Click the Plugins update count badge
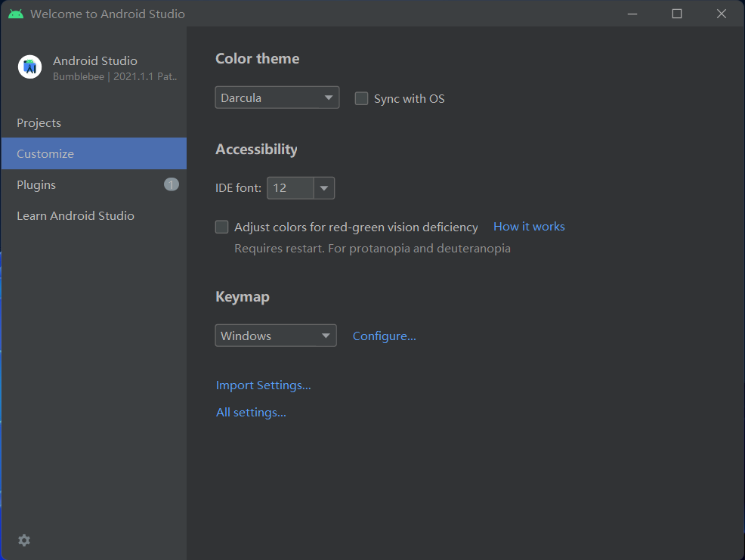 point(171,184)
